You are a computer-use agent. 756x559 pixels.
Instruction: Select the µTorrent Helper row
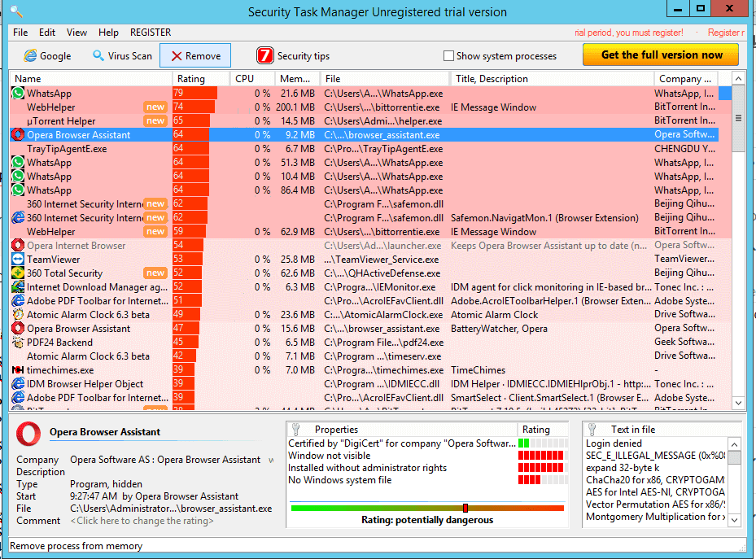click(x=364, y=121)
